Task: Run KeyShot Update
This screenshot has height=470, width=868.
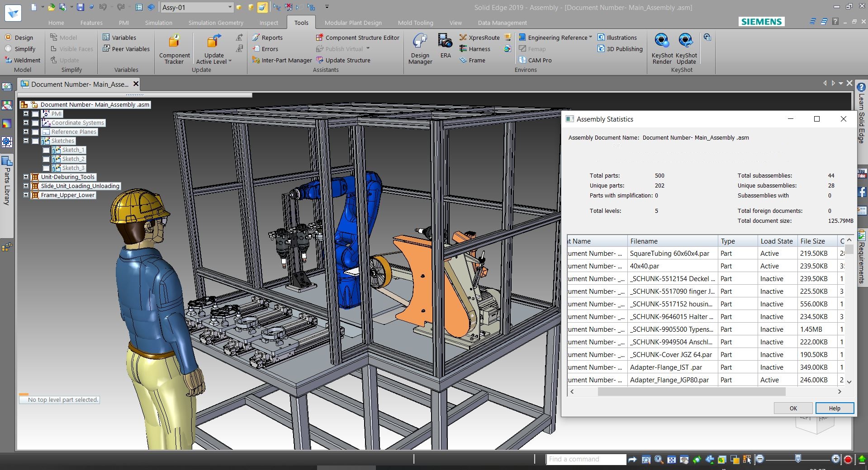Action: click(x=686, y=49)
